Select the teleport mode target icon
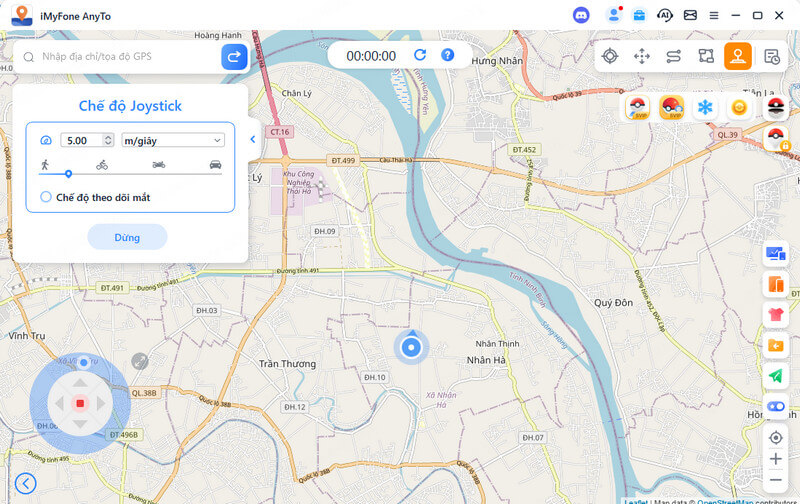Screen dimensions: 800x504 (610, 56)
